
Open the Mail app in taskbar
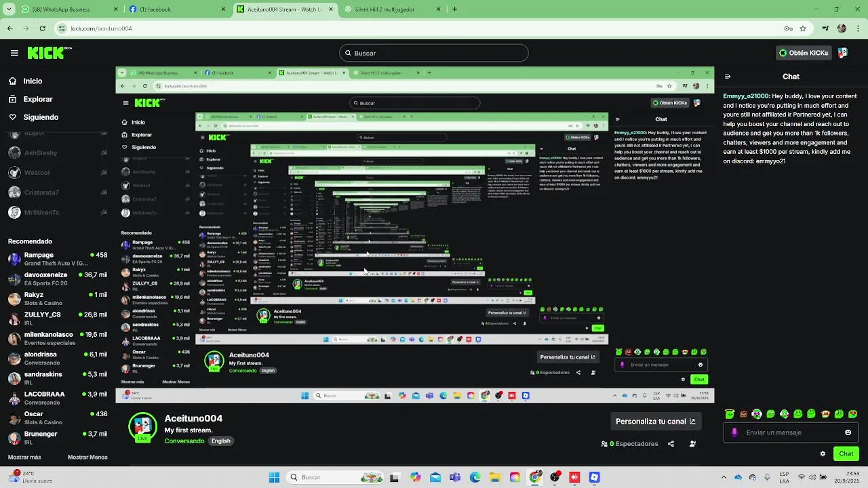435,477
